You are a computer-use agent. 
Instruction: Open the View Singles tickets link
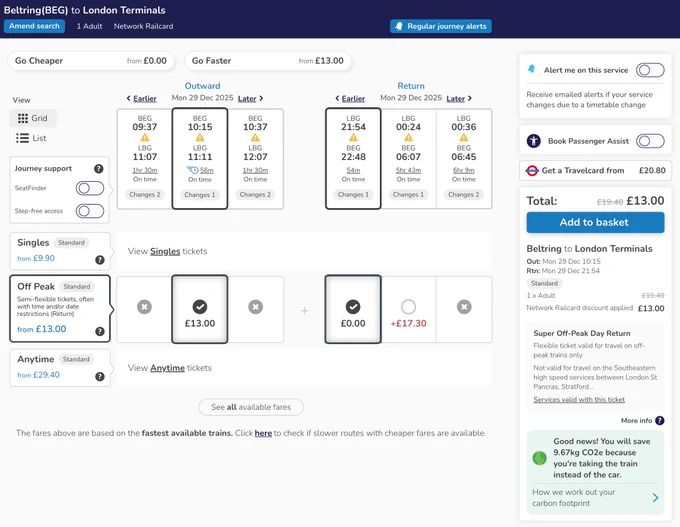click(x=167, y=251)
